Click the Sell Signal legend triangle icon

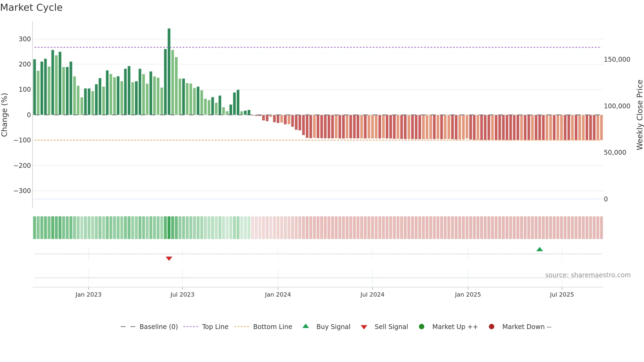coord(364,327)
